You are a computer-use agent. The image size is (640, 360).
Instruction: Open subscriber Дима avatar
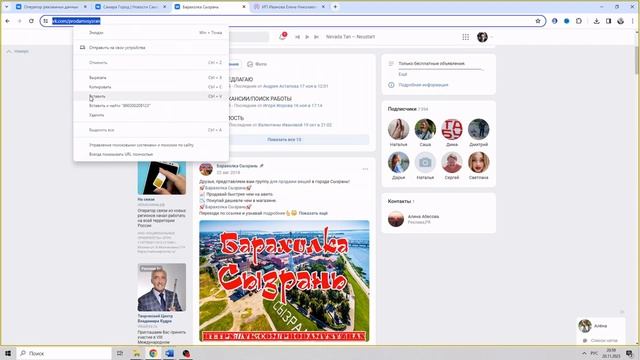pyautogui.click(x=452, y=129)
